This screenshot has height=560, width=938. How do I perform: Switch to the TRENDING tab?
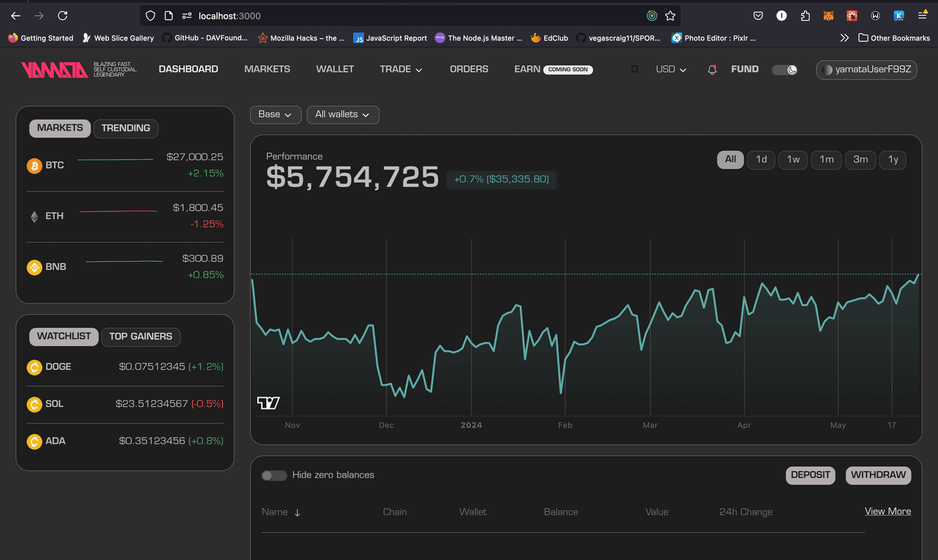pyautogui.click(x=126, y=128)
